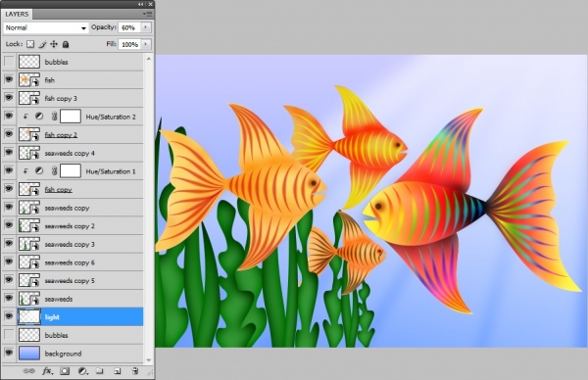Open the layer style fx menu
588x380 pixels.
(x=47, y=371)
